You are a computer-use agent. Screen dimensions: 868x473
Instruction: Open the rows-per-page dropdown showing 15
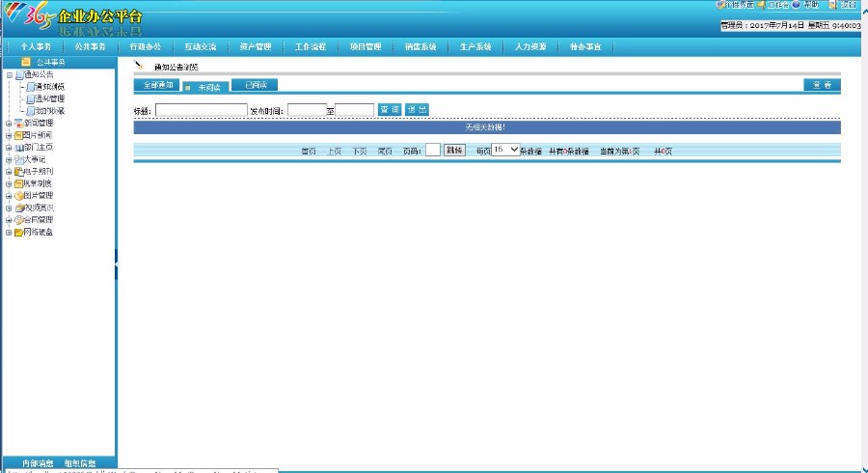[505, 150]
